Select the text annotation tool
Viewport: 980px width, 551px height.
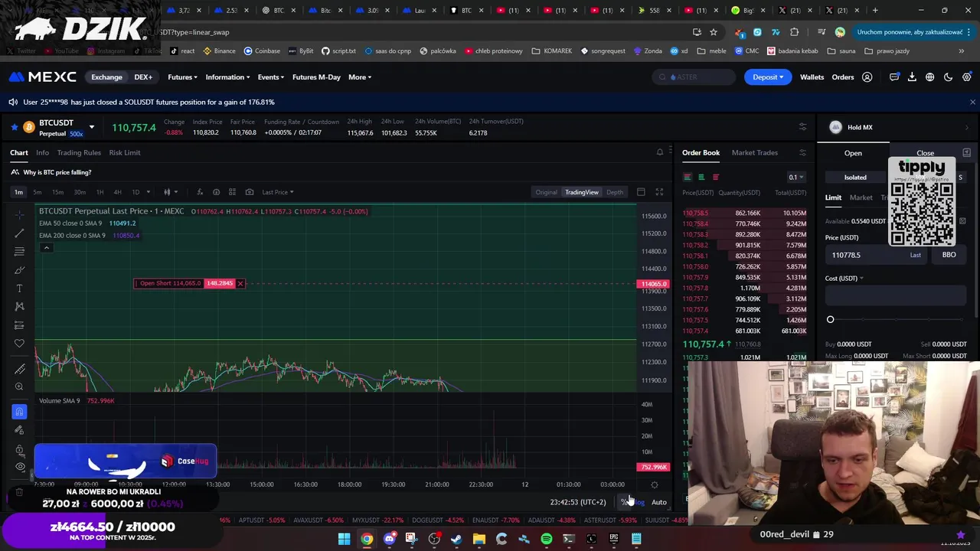19,289
